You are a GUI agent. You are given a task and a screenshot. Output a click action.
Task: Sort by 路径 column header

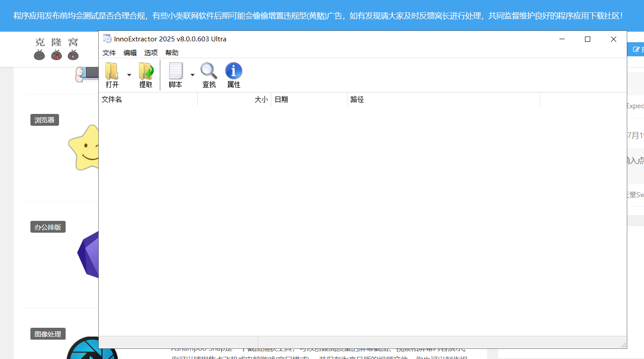point(444,99)
